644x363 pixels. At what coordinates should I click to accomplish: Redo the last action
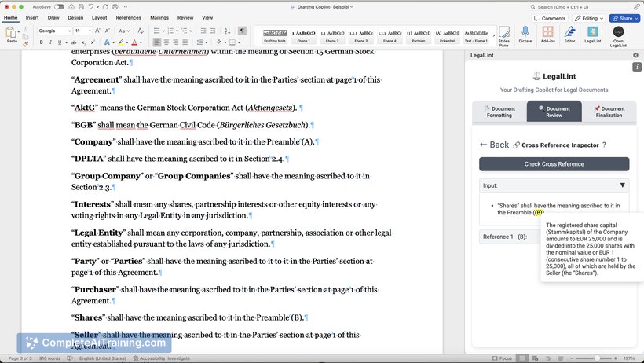pos(105,7)
